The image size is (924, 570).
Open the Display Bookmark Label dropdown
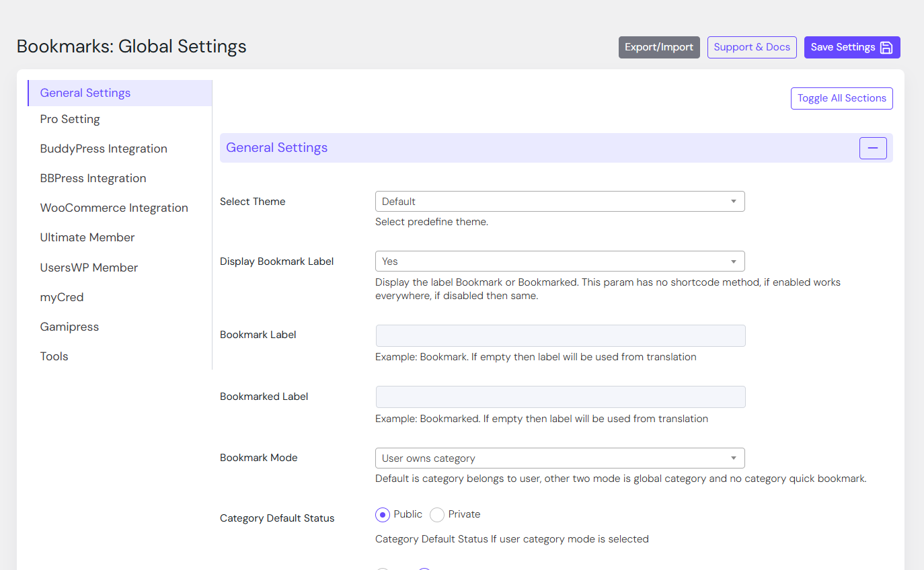click(560, 261)
